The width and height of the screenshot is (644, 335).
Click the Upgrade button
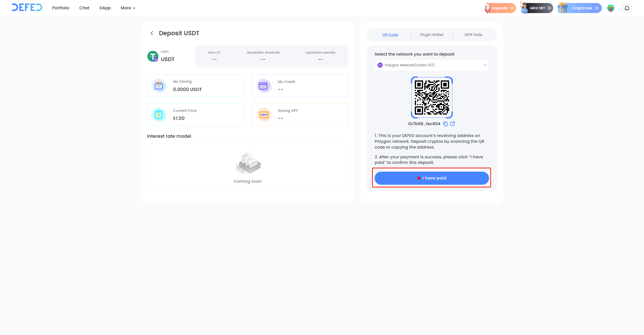[500, 8]
